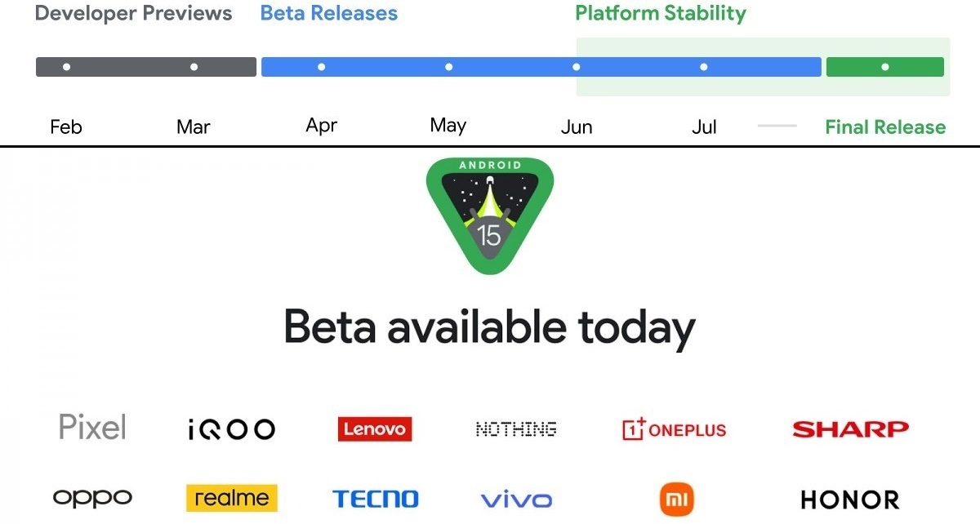Click the OnePlus logo

coord(674,429)
